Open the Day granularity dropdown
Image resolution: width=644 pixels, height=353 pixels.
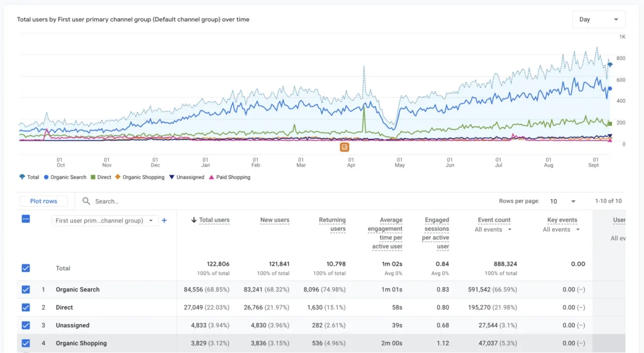click(x=599, y=19)
